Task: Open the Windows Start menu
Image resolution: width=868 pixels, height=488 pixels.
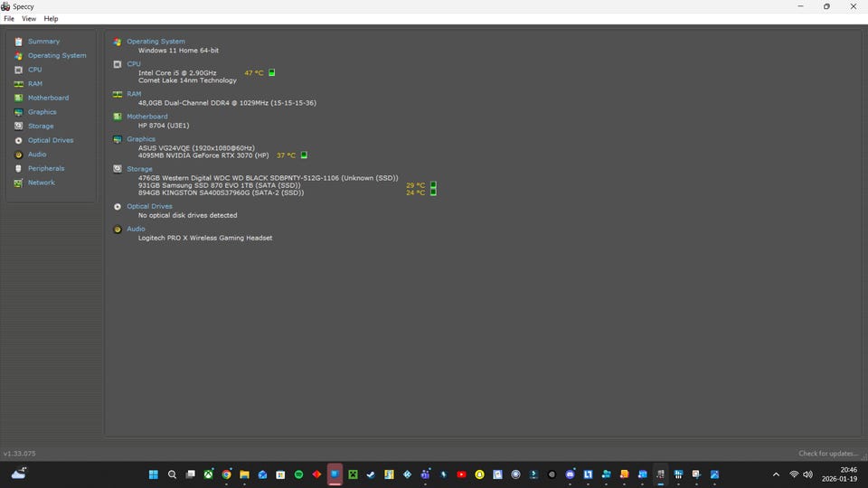Action: click(154, 474)
